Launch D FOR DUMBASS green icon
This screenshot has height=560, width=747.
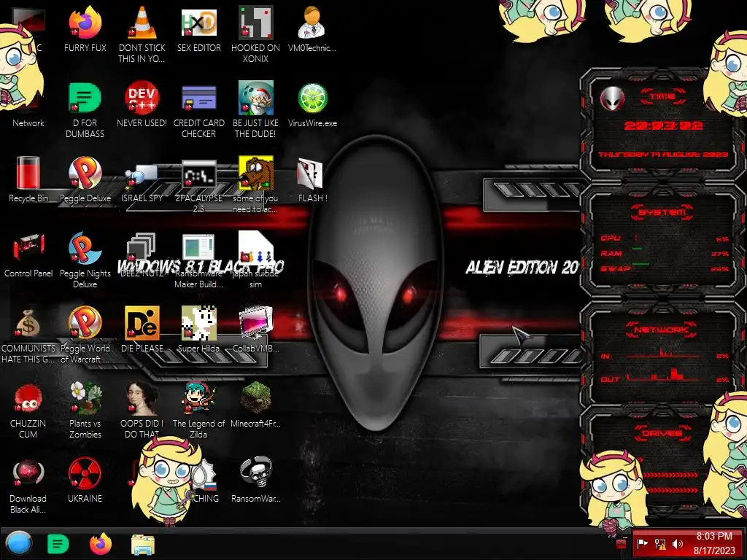85,98
